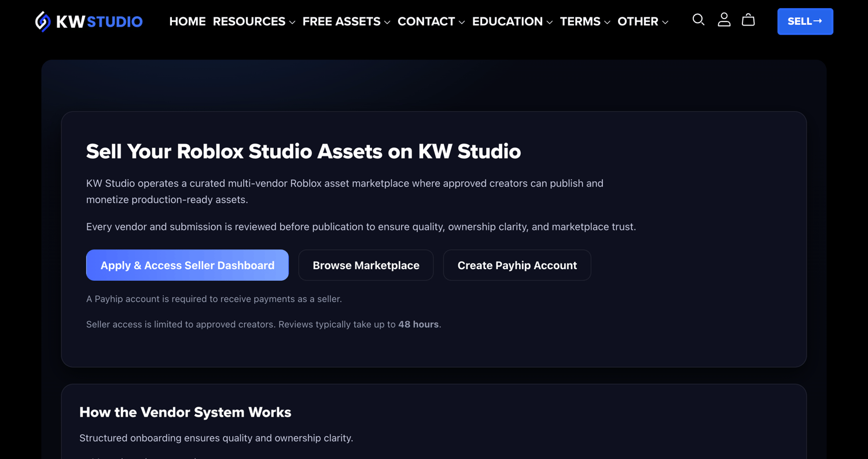The width and height of the screenshot is (868, 459).
Task: Expand the CONTACT dropdown menu
Action: pyautogui.click(x=431, y=21)
